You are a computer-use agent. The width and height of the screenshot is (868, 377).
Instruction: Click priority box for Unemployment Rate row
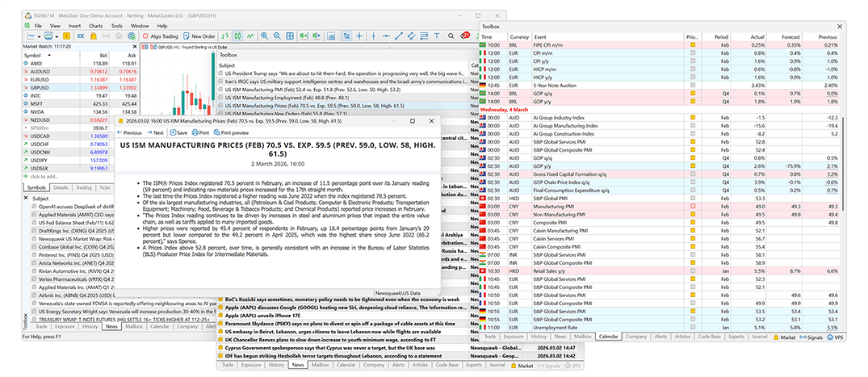(x=692, y=328)
